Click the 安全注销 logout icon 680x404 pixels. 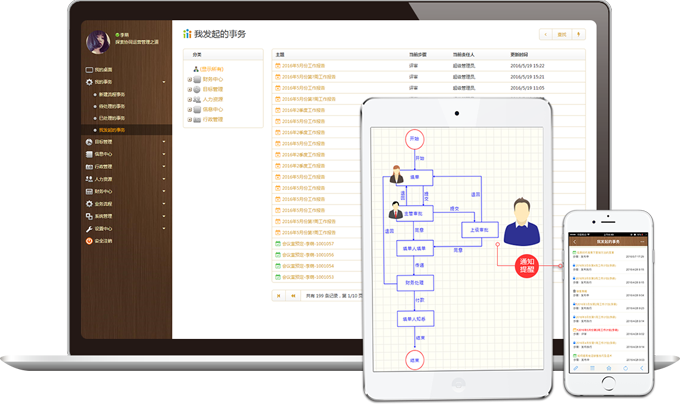[x=89, y=240]
